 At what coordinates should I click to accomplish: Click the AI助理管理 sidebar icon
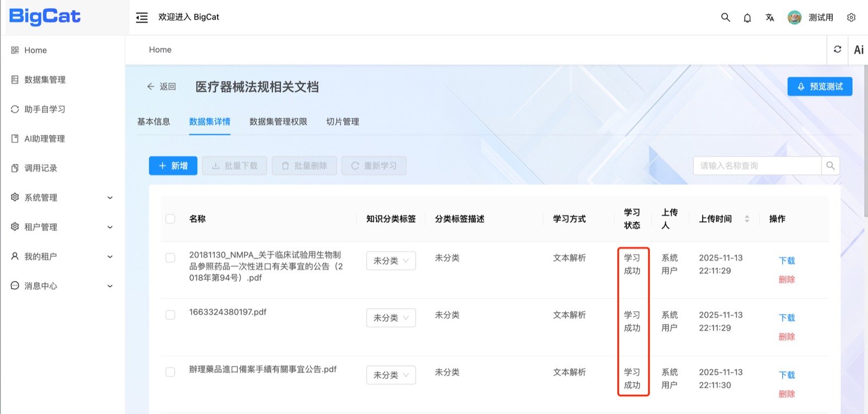pos(15,139)
